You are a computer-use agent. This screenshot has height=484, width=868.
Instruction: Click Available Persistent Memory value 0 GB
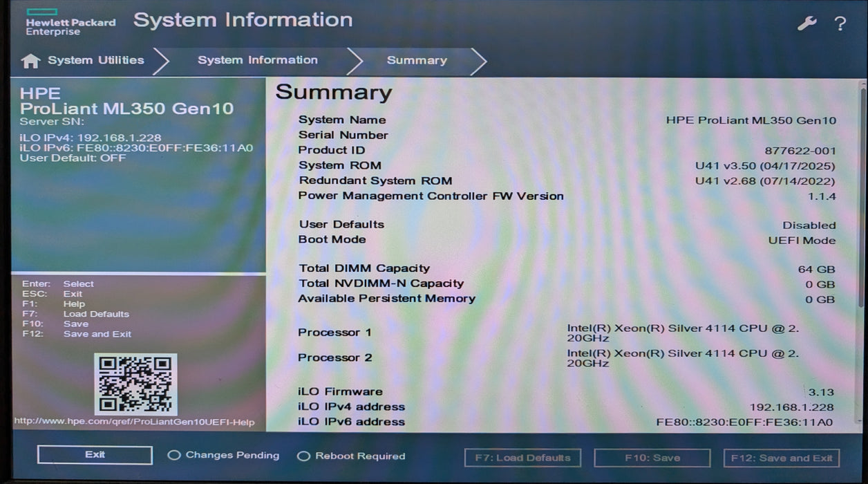pos(820,300)
